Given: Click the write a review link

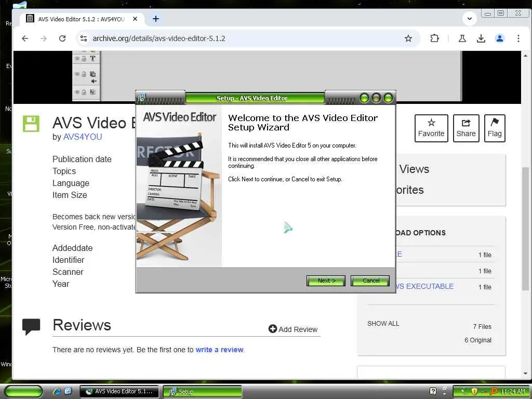Looking at the screenshot, I should point(220,350).
